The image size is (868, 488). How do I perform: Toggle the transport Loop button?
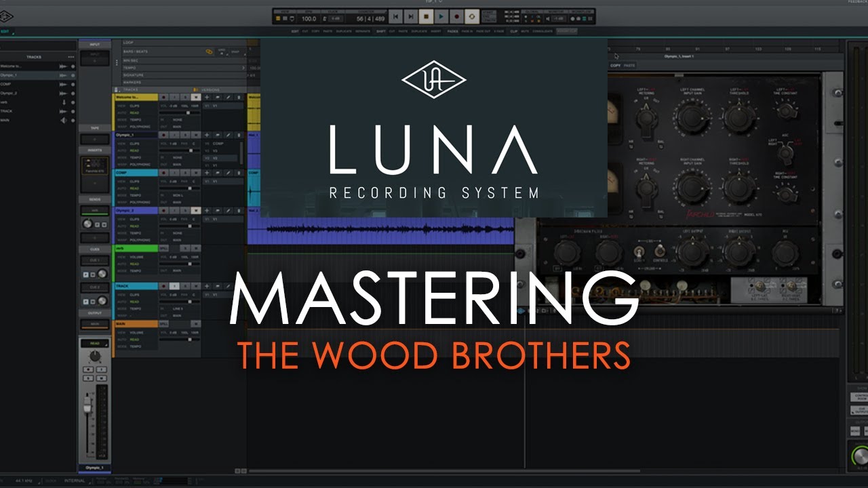click(x=472, y=16)
